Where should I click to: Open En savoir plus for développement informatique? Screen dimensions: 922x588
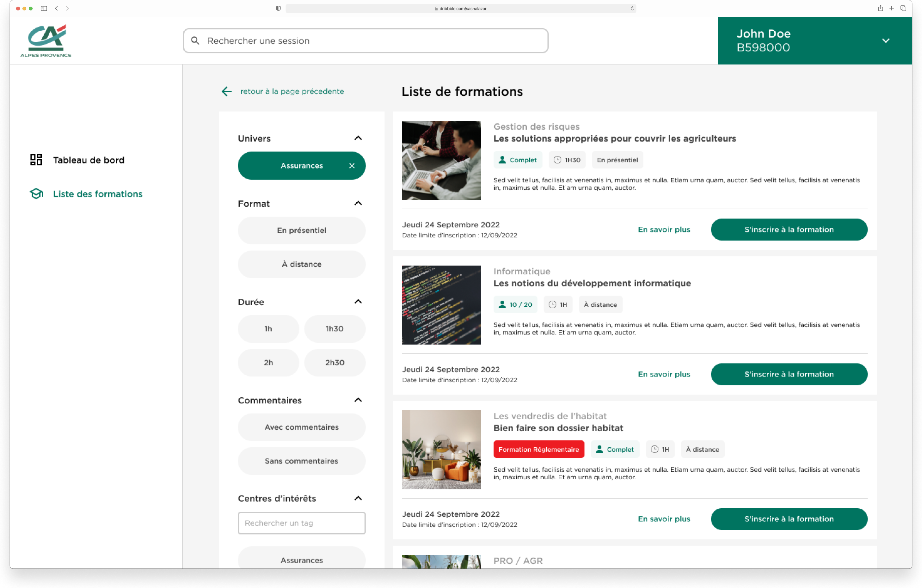[x=664, y=374]
